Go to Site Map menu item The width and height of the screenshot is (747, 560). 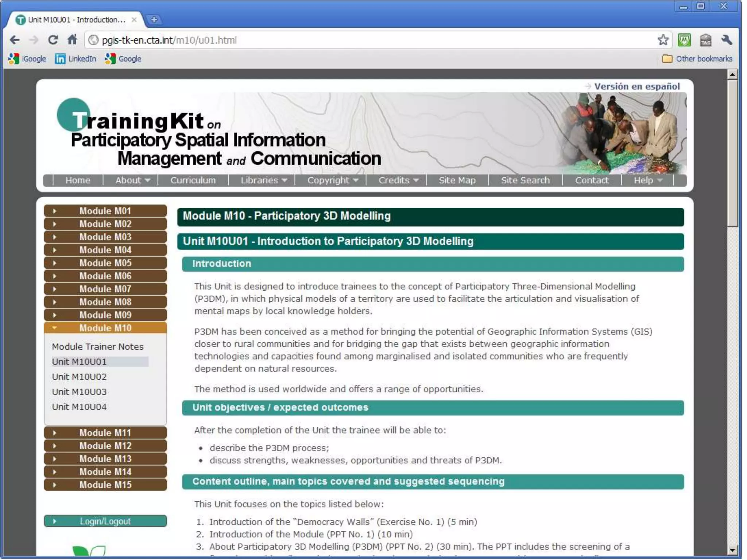click(x=457, y=180)
